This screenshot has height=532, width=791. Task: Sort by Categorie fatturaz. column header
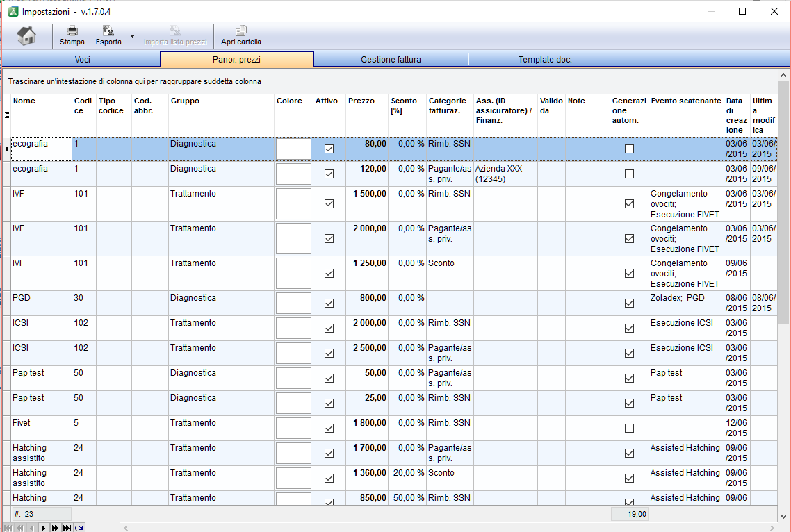450,115
